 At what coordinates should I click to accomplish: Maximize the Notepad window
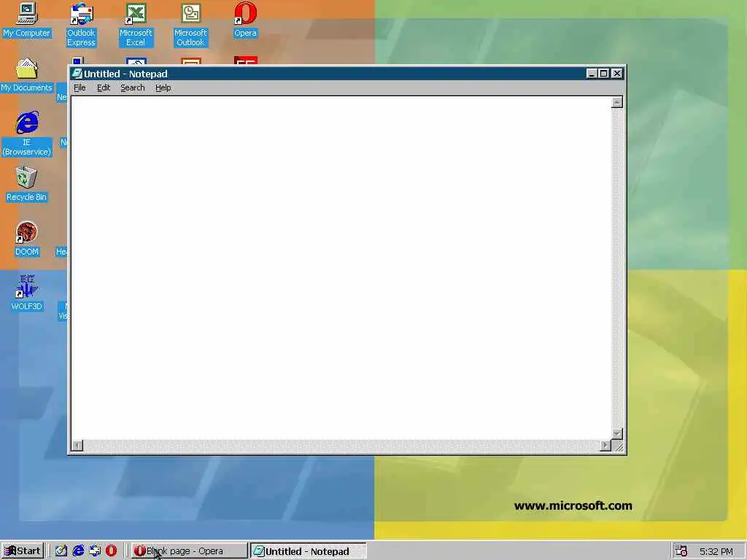[603, 74]
